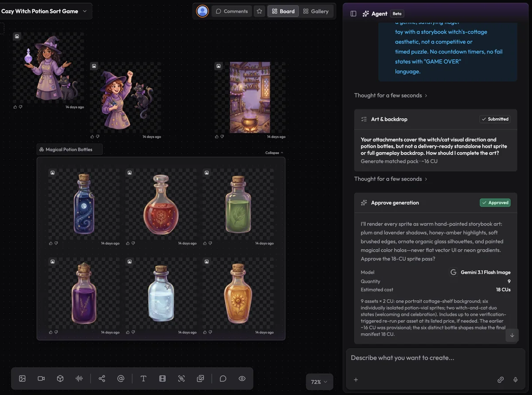Click the image collection tool icon
The height and width of the screenshot is (395, 532).
point(200,379)
